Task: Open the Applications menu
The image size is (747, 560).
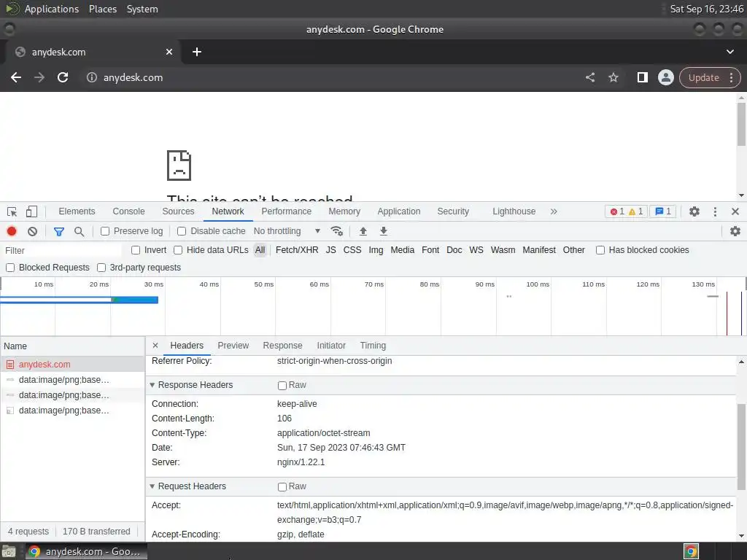Action: (52, 9)
